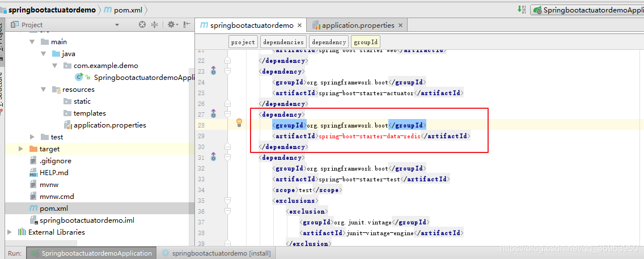Collapse the java folder arrow
Screen dimensions: 644x259
click(x=44, y=54)
